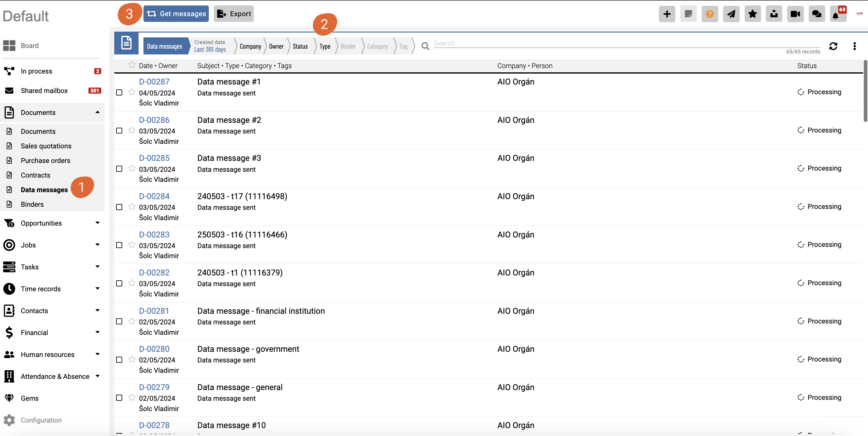Open notifications bell with 68 badge
This screenshot has height=436, width=868.
pos(838,14)
